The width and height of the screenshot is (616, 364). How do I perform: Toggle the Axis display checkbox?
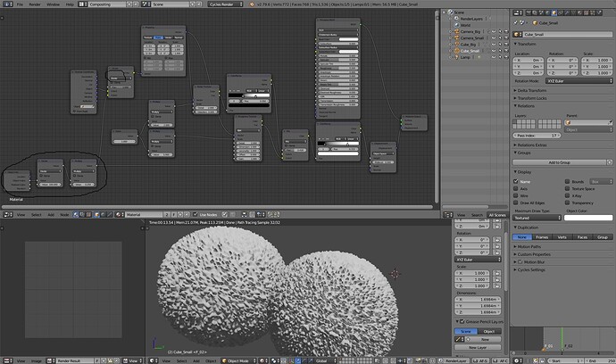coord(516,188)
